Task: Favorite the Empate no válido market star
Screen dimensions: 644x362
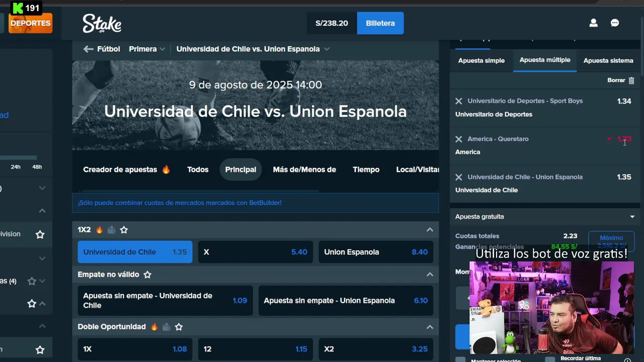Action: pos(147,275)
